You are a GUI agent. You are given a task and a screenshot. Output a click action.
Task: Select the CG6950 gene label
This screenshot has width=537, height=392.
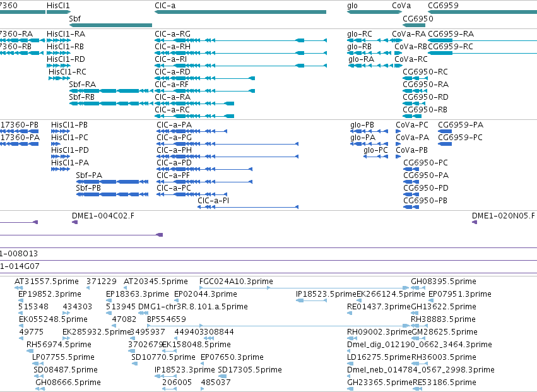418,18
